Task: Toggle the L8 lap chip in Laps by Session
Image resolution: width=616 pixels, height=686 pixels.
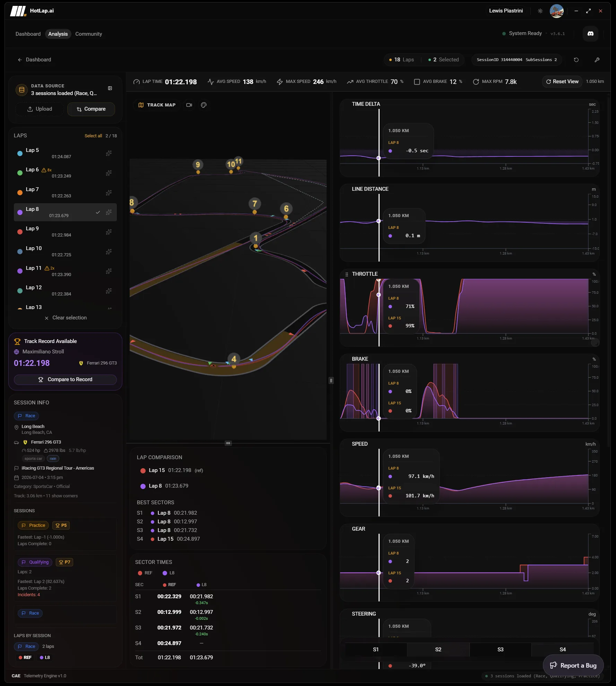Action: point(45,658)
